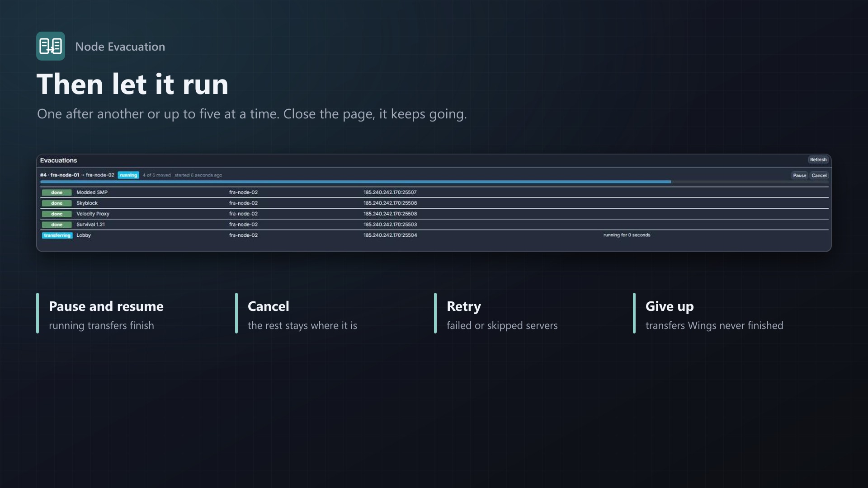Click the done badge for Velocity Proxy
This screenshot has width=868, height=488.
(x=57, y=214)
